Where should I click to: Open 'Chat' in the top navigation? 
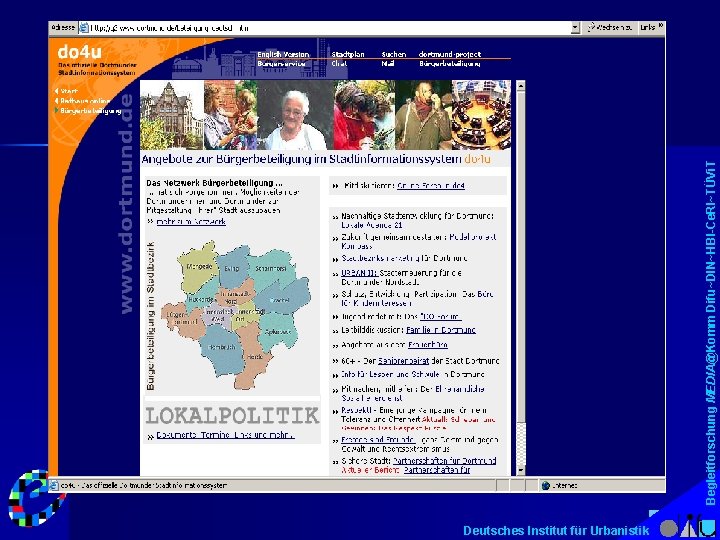click(x=339, y=64)
